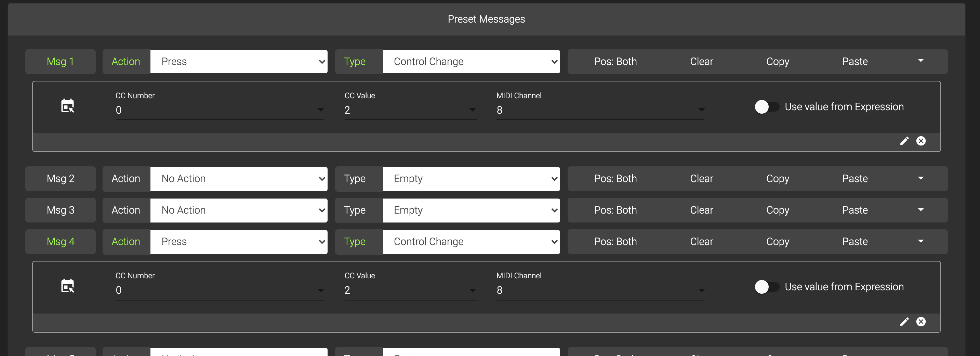Open the more options arrow for Msg 1
Screen dimensions: 980x356
tap(921, 61)
